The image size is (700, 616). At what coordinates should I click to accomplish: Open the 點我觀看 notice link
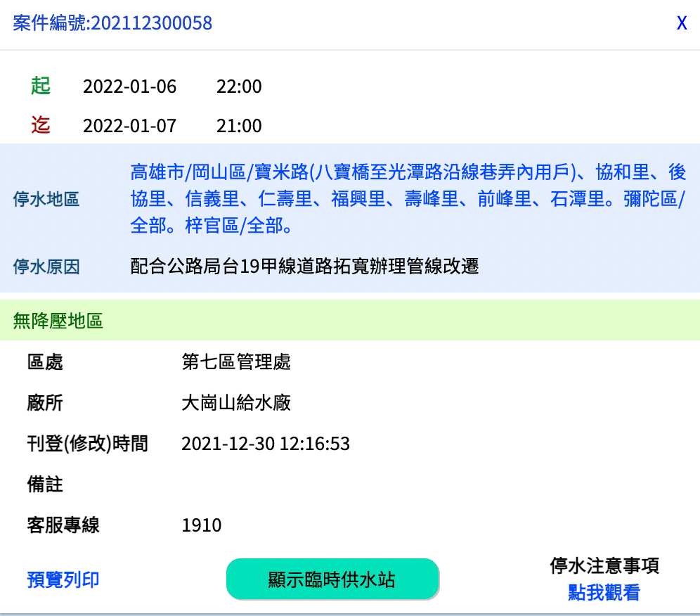[x=604, y=592]
